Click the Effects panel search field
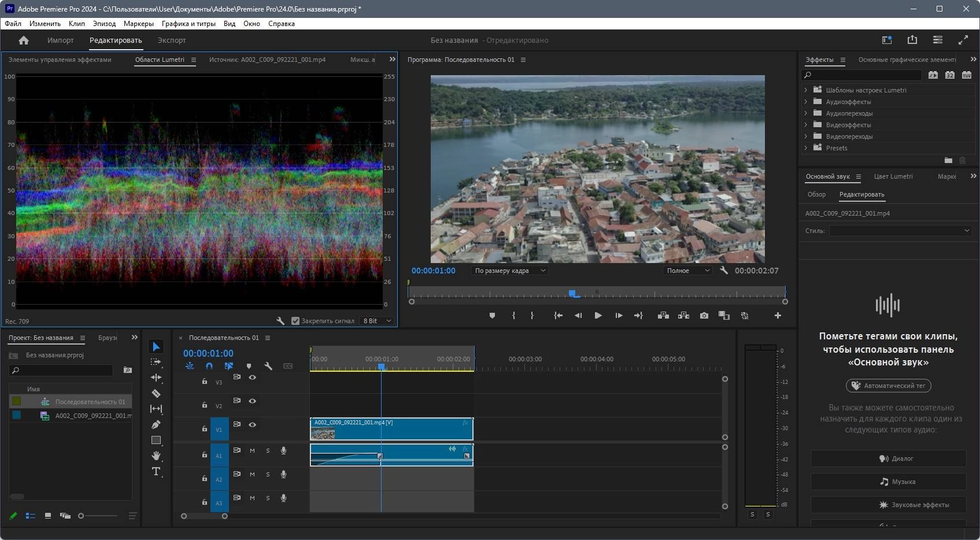This screenshot has height=540, width=980. (861, 75)
